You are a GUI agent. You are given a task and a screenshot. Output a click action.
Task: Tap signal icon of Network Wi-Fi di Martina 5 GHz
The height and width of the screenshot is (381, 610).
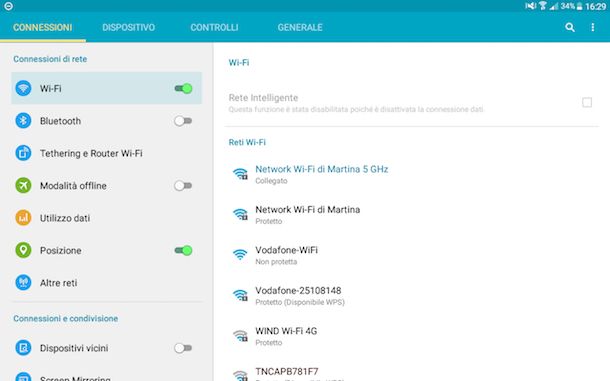click(240, 174)
